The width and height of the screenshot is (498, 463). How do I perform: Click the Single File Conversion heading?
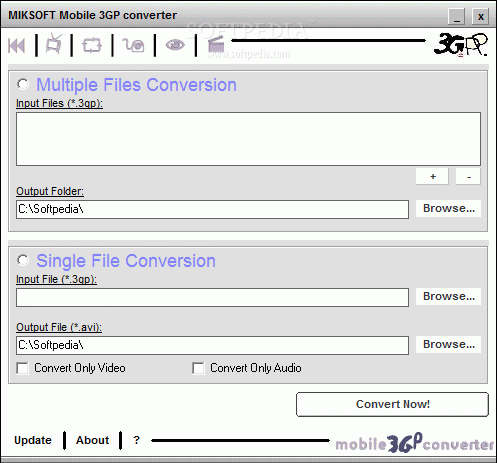pyautogui.click(x=126, y=261)
